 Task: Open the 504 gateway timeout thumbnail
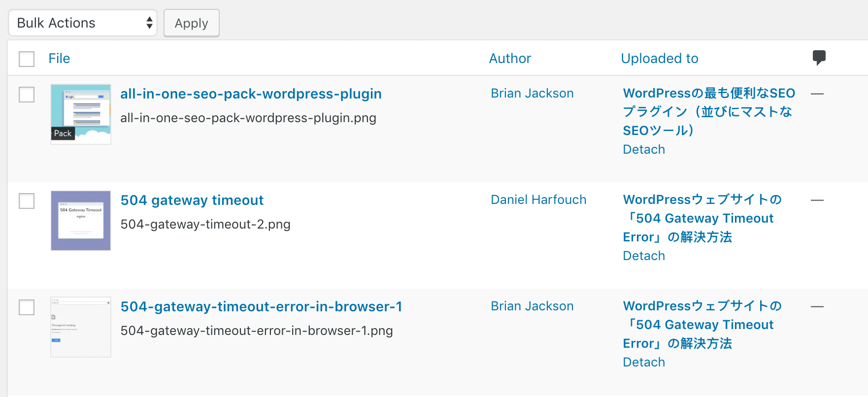[81, 221]
